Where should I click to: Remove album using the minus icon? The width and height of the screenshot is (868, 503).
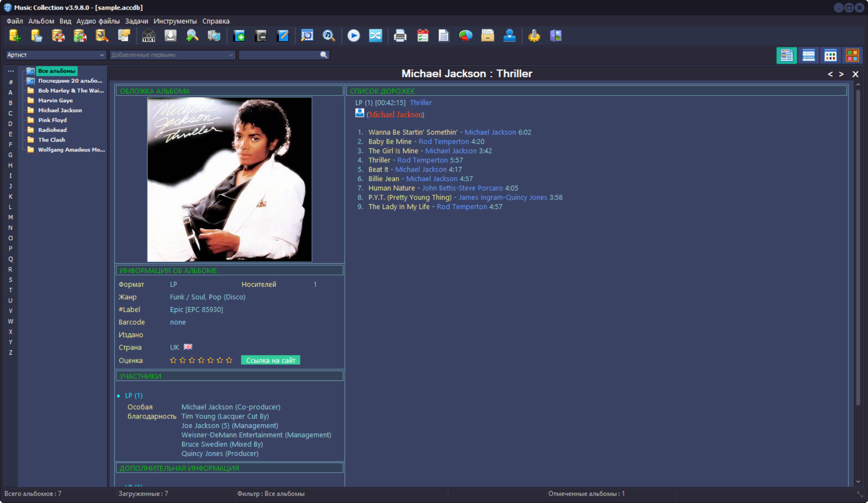(x=261, y=36)
